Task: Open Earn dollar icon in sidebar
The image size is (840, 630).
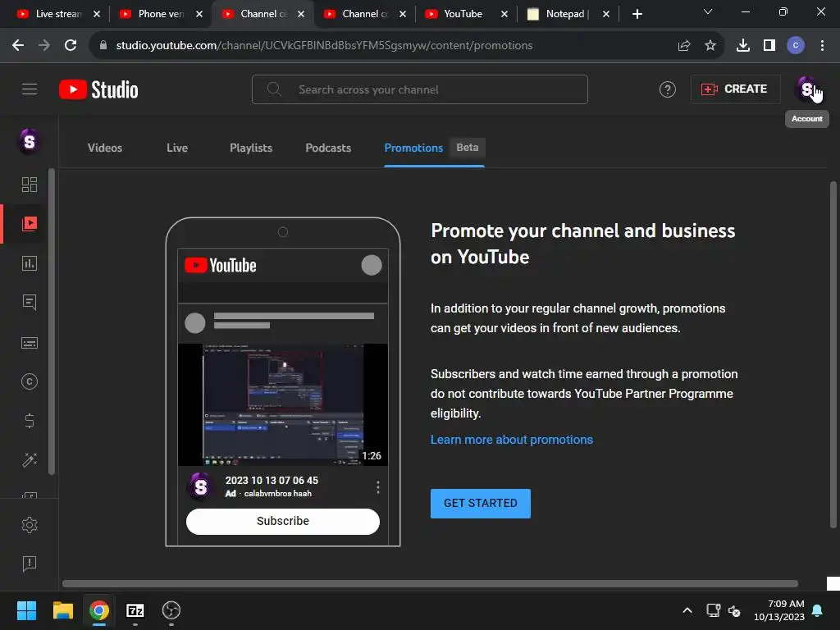Action: coord(30,421)
